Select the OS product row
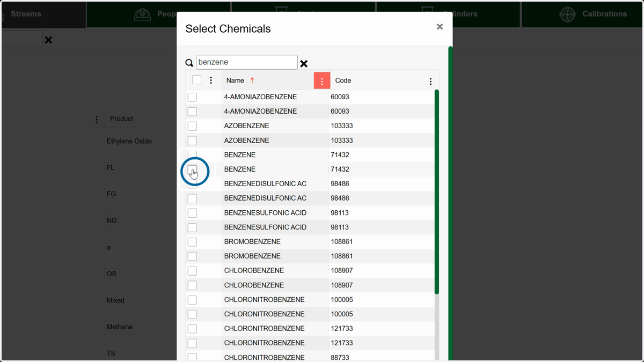Viewport: 644px width, 362px height. tap(111, 274)
